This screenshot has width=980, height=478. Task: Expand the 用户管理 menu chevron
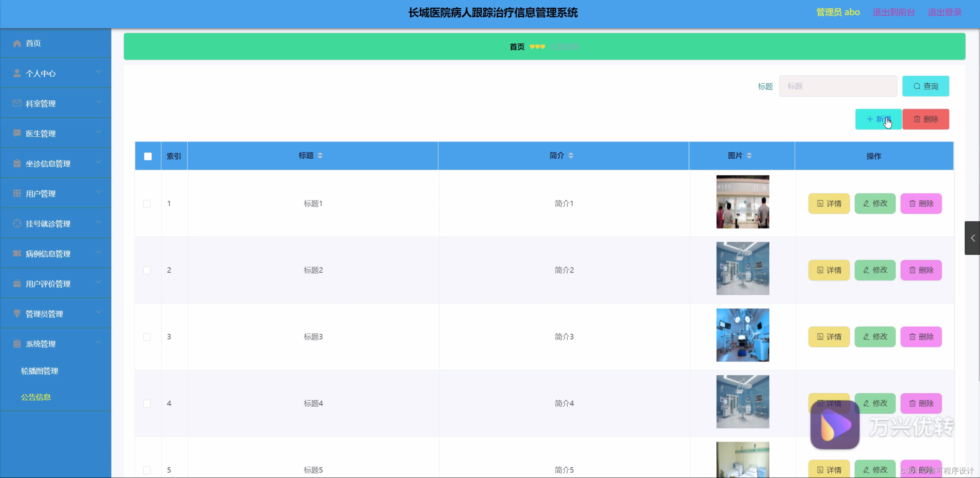coord(98,192)
